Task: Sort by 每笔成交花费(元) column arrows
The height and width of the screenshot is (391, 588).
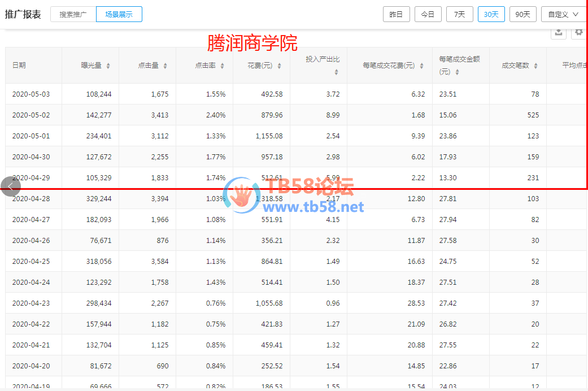Action: click(x=421, y=66)
